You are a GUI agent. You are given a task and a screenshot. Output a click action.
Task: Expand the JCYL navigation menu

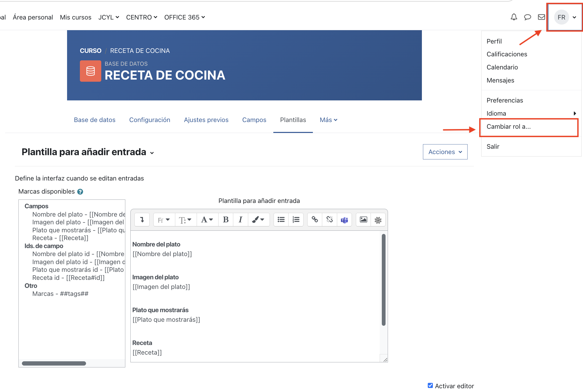click(108, 17)
